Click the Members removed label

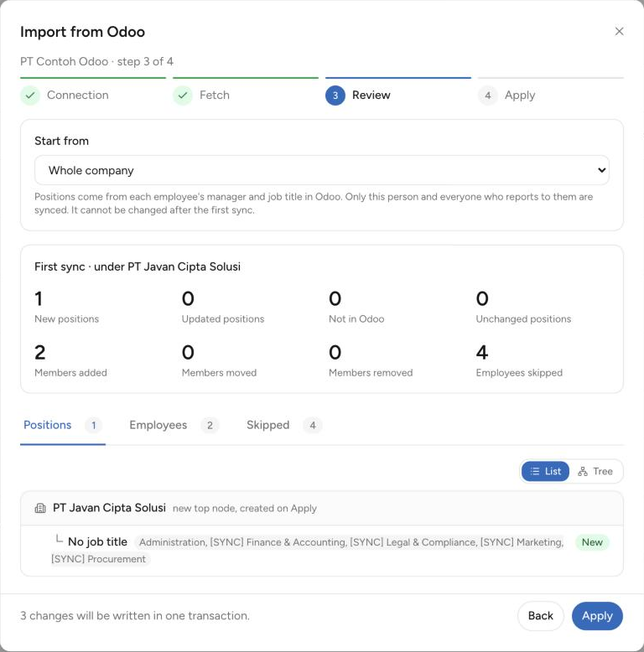point(371,373)
